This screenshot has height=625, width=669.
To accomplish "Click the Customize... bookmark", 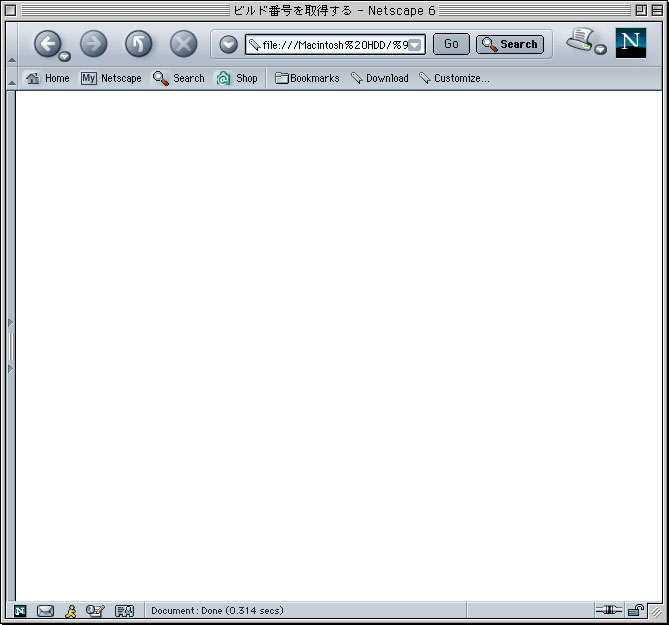I will [454, 78].
